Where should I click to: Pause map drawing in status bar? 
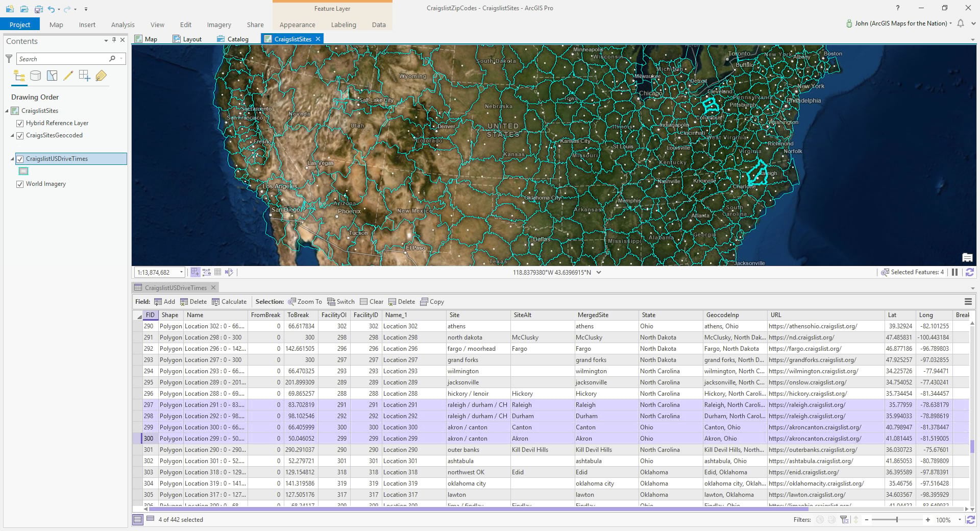coord(954,273)
